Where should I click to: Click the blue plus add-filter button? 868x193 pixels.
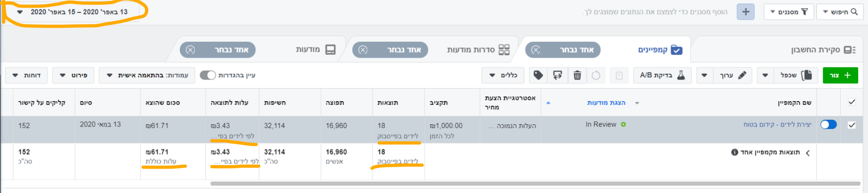[x=746, y=12]
